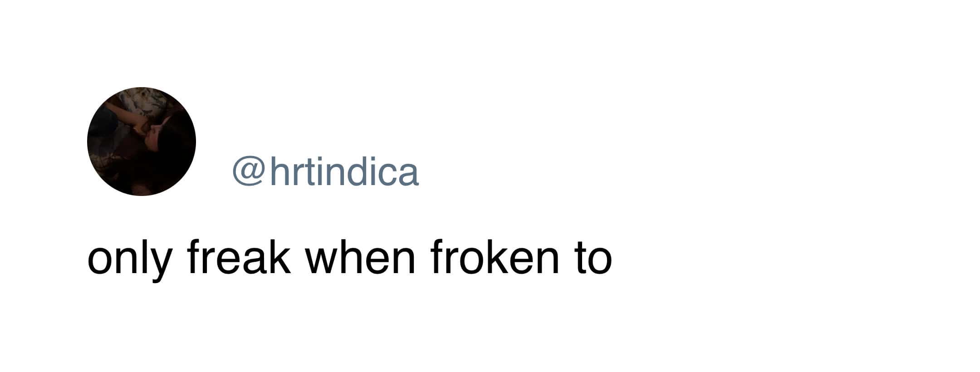980x372 pixels.
Task: Click the letters "hrt" in the username
Action: (288, 172)
